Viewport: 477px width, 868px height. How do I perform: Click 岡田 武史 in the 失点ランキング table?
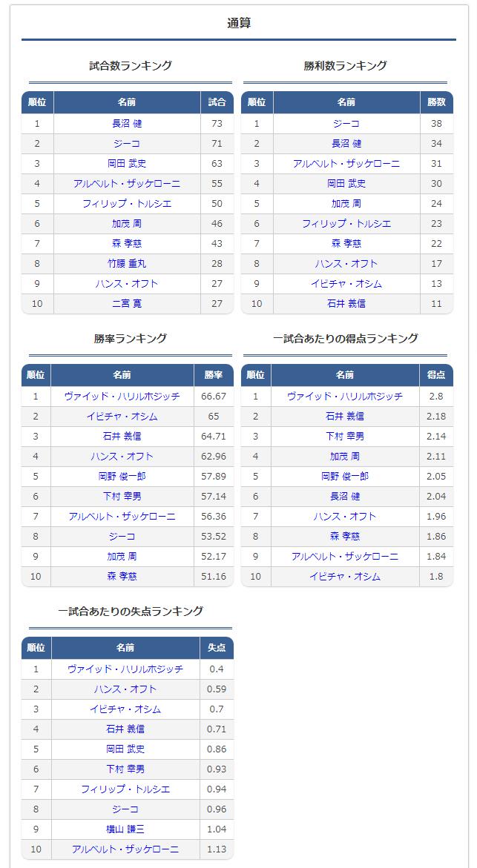pyautogui.click(x=125, y=749)
